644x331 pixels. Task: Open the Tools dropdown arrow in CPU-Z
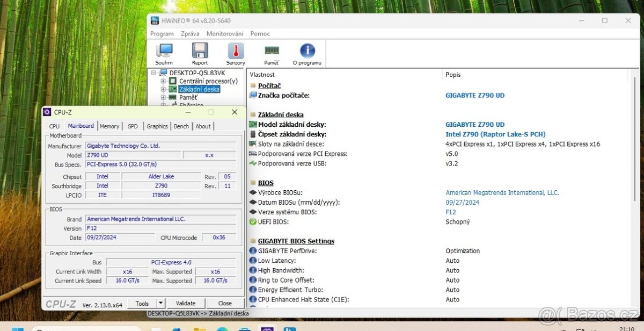click(161, 303)
